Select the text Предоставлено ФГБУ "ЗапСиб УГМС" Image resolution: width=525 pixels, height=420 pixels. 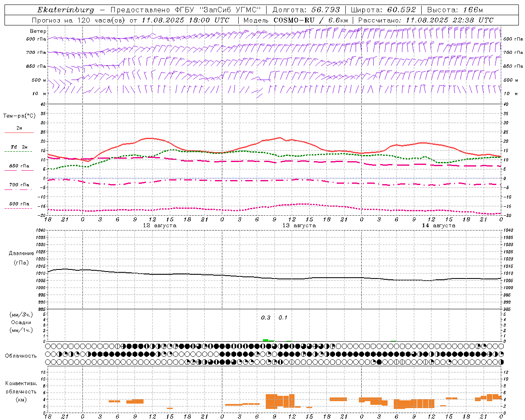186,10
